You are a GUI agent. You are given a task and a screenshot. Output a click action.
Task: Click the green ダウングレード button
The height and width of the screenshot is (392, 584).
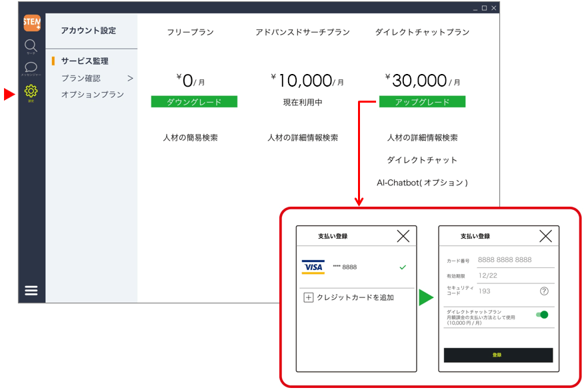194,102
